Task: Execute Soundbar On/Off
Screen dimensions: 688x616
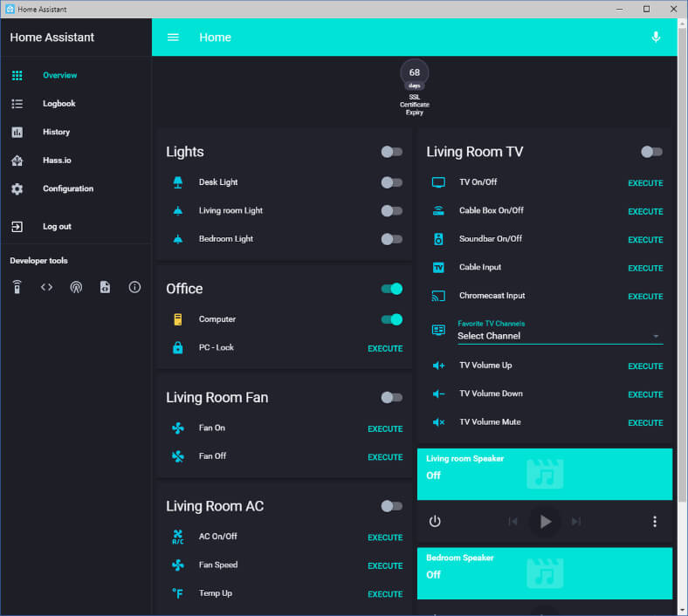Action: (645, 240)
